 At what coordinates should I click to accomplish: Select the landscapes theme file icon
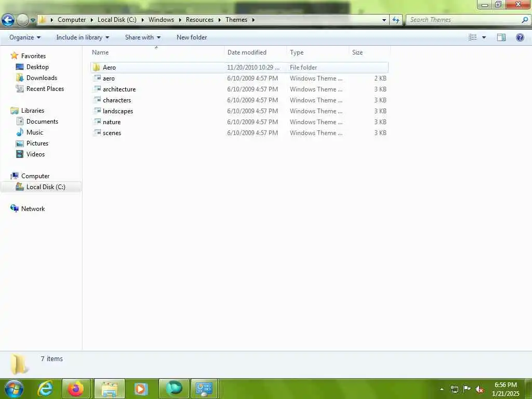97,111
